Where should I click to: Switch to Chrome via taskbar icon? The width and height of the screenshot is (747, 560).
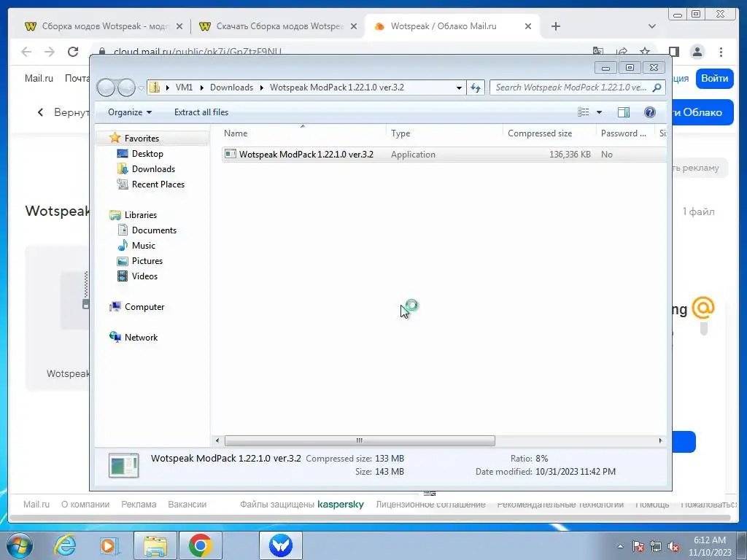click(200, 545)
